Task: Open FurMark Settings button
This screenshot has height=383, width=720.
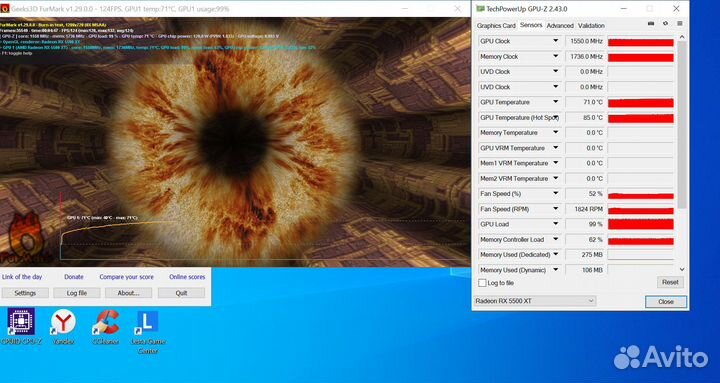Action: [x=25, y=293]
